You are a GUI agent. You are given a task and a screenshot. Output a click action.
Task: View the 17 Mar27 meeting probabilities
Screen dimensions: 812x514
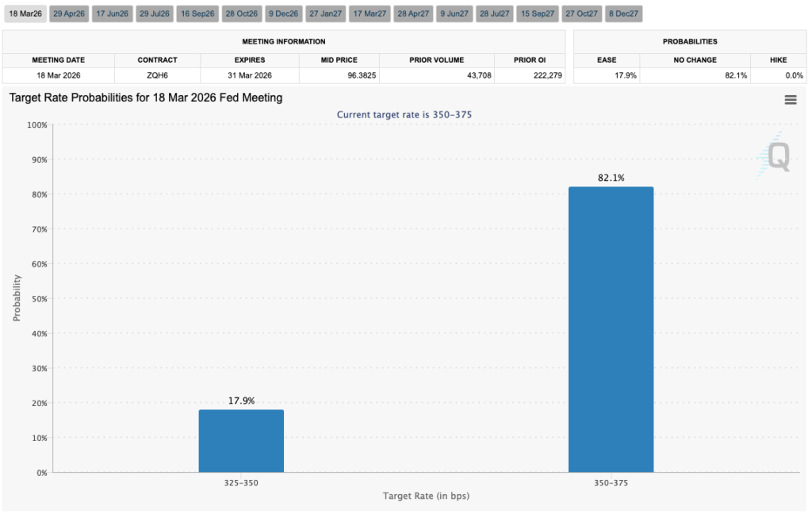370,13
